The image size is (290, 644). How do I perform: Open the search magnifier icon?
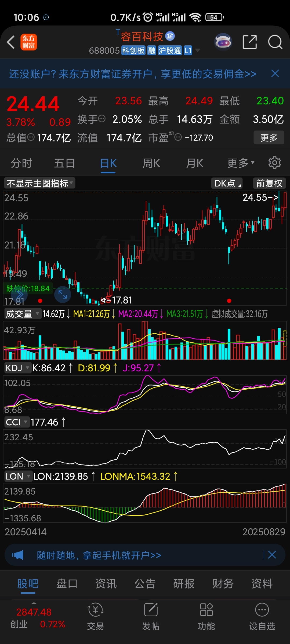point(275,42)
